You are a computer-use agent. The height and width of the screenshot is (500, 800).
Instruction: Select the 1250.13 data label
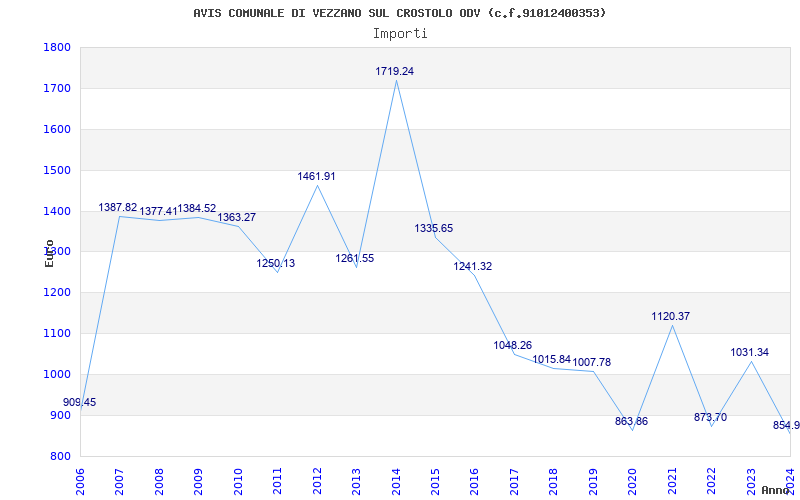(276, 264)
